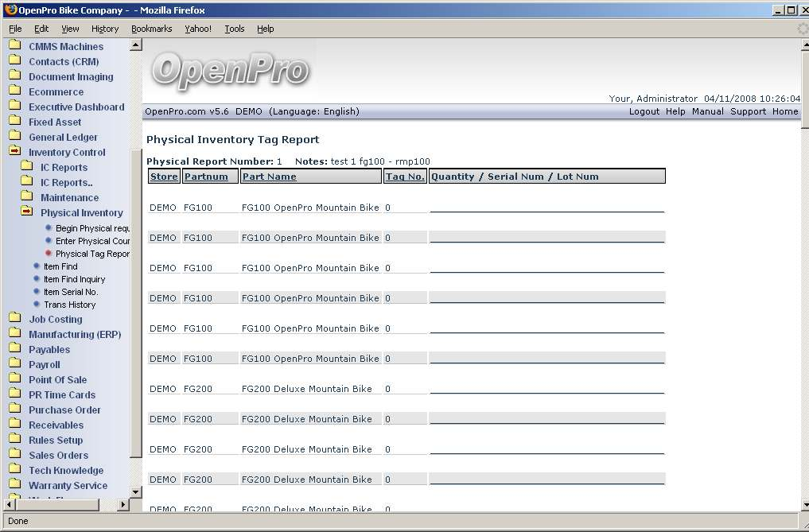Click the General Ledger folder icon
809x532 pixels.
coord(14,137)
